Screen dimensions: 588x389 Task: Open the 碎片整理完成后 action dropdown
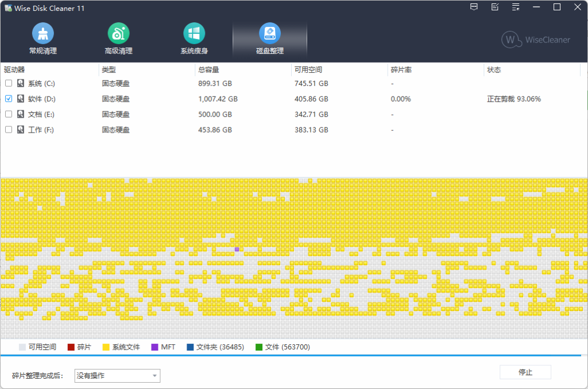[x=117, y=376]
